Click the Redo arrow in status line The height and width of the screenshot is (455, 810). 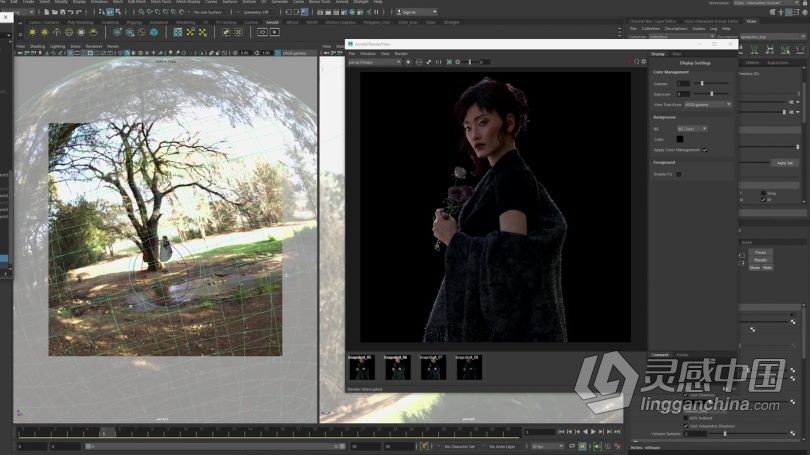click(79, 12)
